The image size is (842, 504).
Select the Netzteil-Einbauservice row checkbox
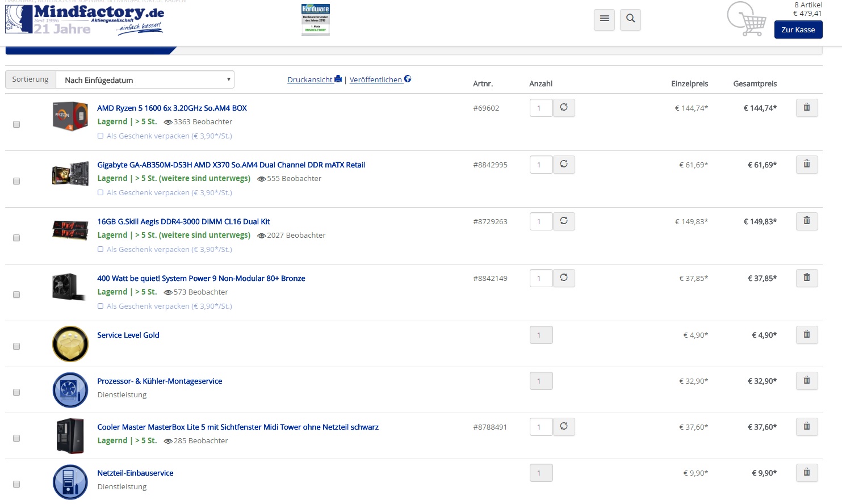click(16, 484)
